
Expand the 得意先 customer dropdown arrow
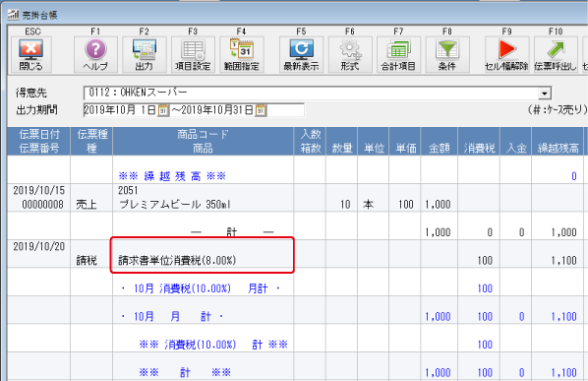point(544,93)
